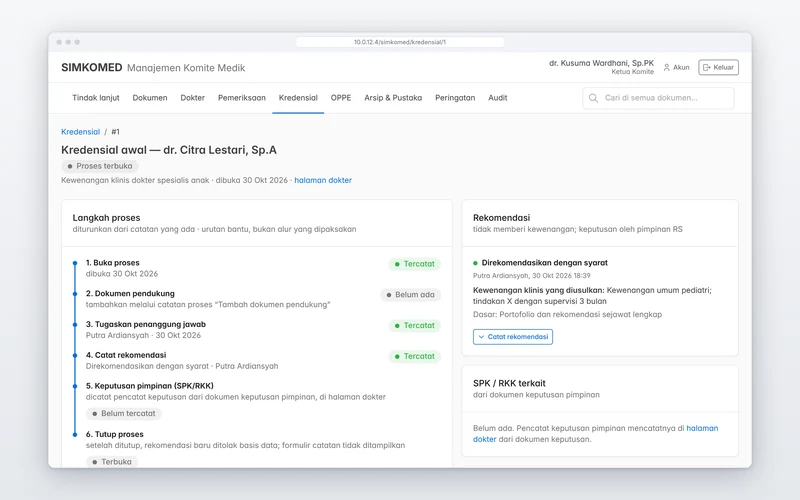Click the search field Cari di semua dokumen
This screenshot has height=500, width=800.
[x=658, y=98]
